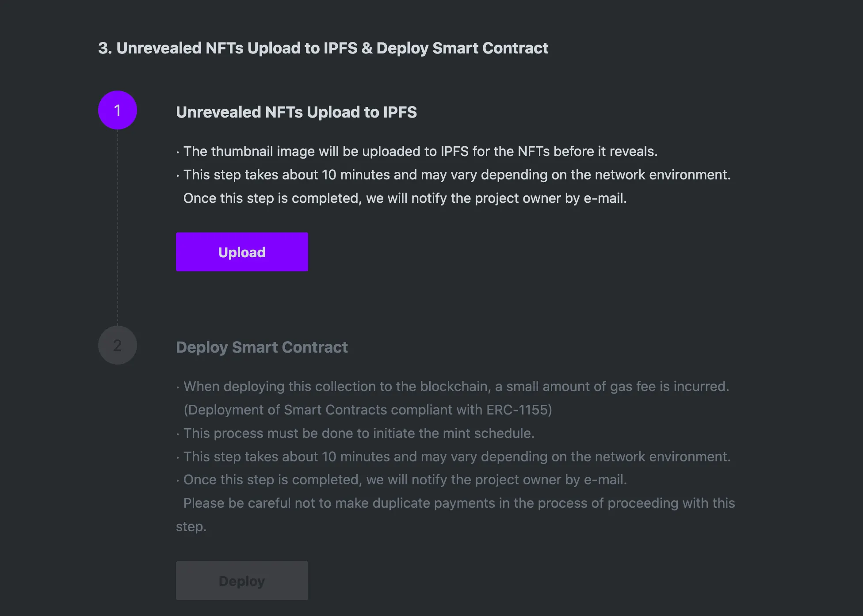This screenshot has width=863, height=616.
Task: Click the step 1 'Unrevealed NFTs Upload to IPFS' subheading
Action: [296, 112]
